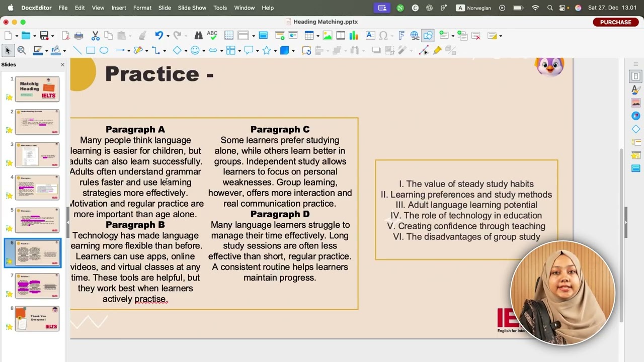
Task: Open the Save options dropdown arrow
Action: point(52,36)
